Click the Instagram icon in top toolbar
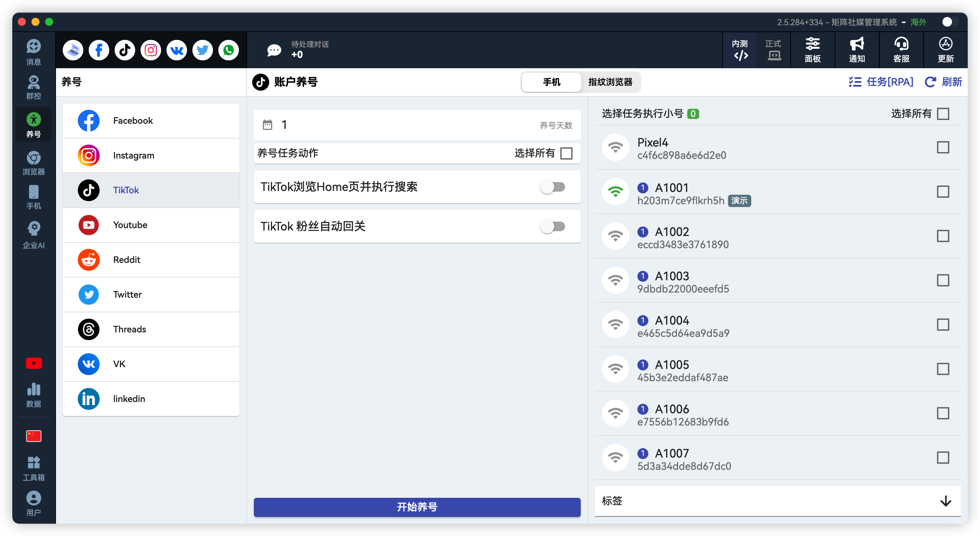This screenshot has width=980, height=536. pyautogui.click(x=151, y=50)
